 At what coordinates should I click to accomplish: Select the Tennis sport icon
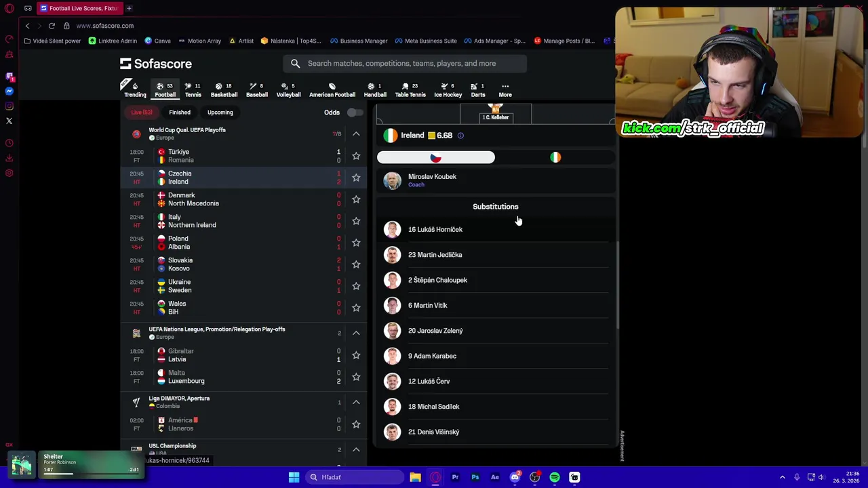tap(193, 89)
